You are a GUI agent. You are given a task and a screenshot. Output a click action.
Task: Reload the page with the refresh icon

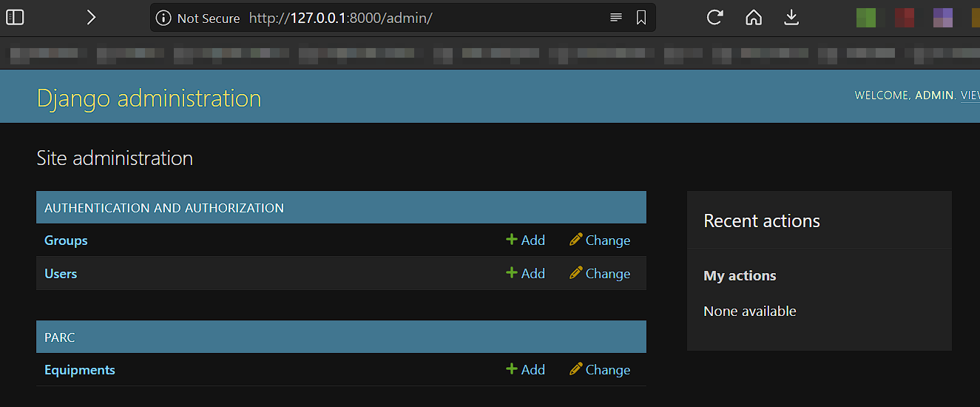714,17
